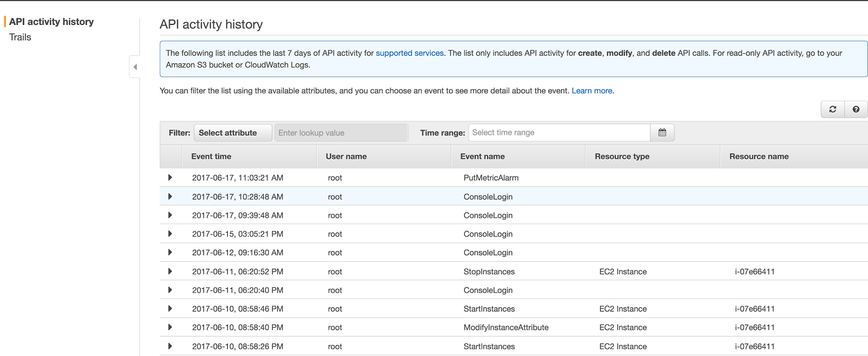Expand the 08:58:46 PM StartInstances row
The width and height of the screenshot is (868, 356).
(x=170, y=309)
